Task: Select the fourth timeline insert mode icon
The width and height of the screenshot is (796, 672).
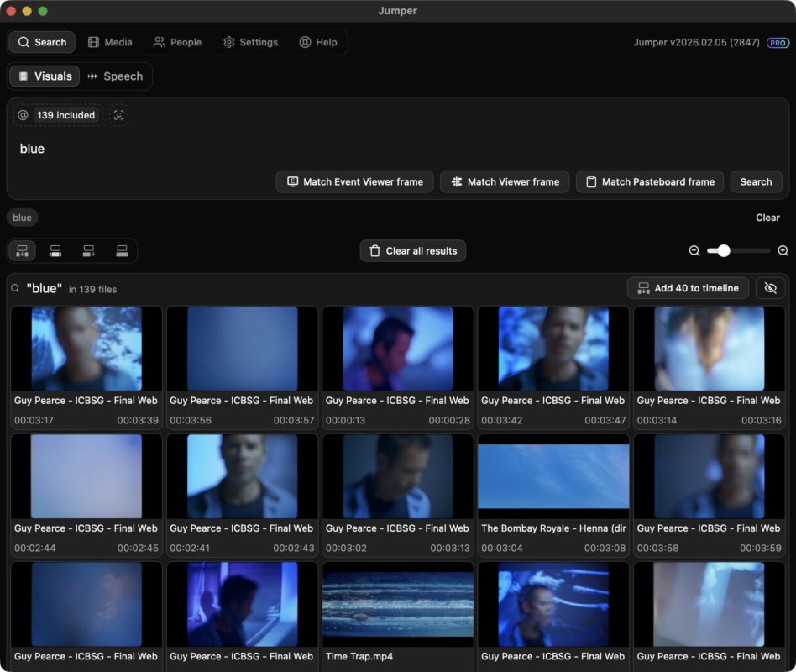Action: [122, 251]
